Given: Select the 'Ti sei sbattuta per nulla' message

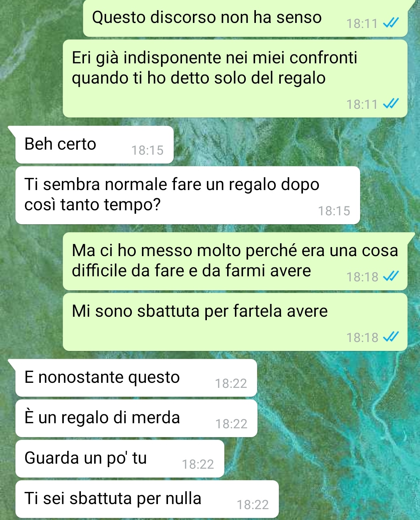Looking at the screenshot, I should (x=147, y=499).
